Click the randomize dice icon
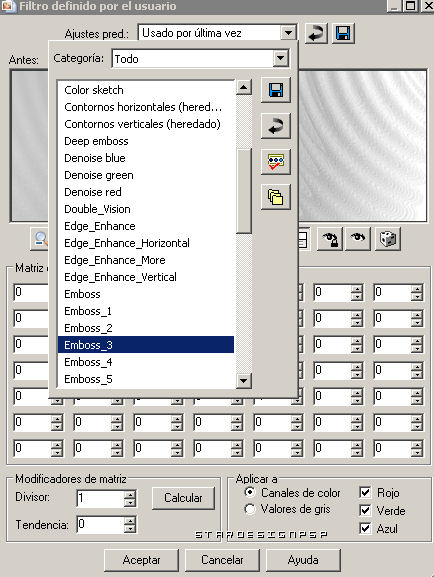The image size is (434, 577). tap(388, 239)
